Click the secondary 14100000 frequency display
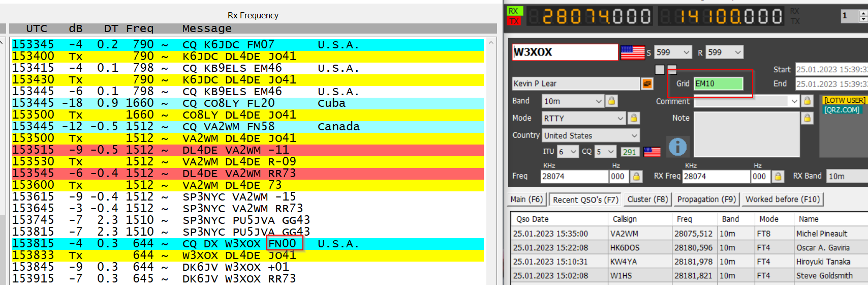Image resolution: width=868 pixels, height=285 pixels. pos(721,16)
